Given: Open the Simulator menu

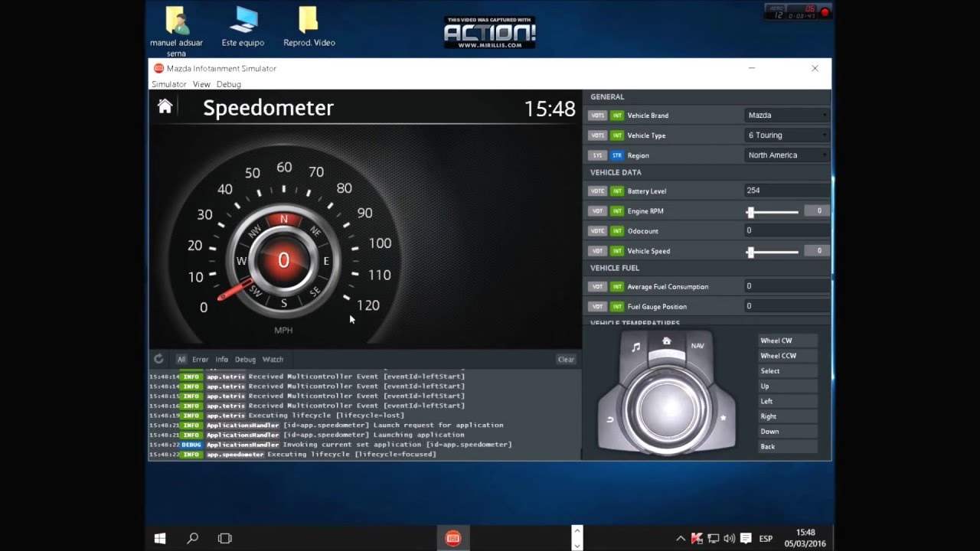Looking at the screenshot, I should 168,84.
